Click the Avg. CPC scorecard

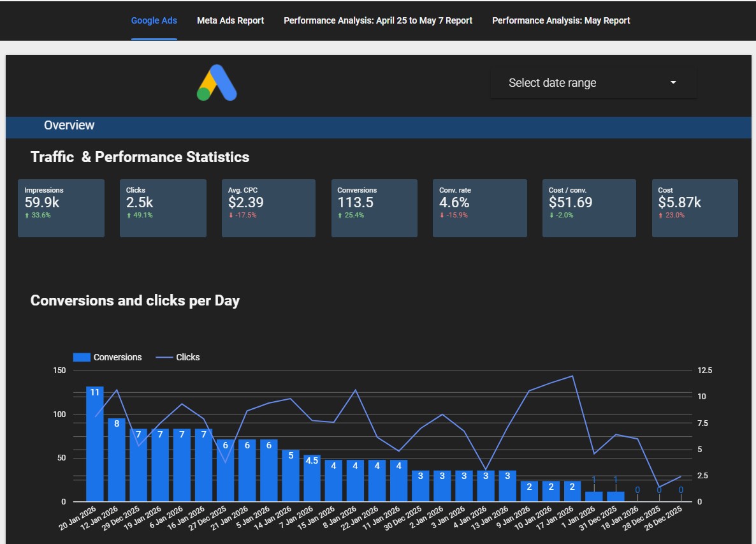(268, 208)
